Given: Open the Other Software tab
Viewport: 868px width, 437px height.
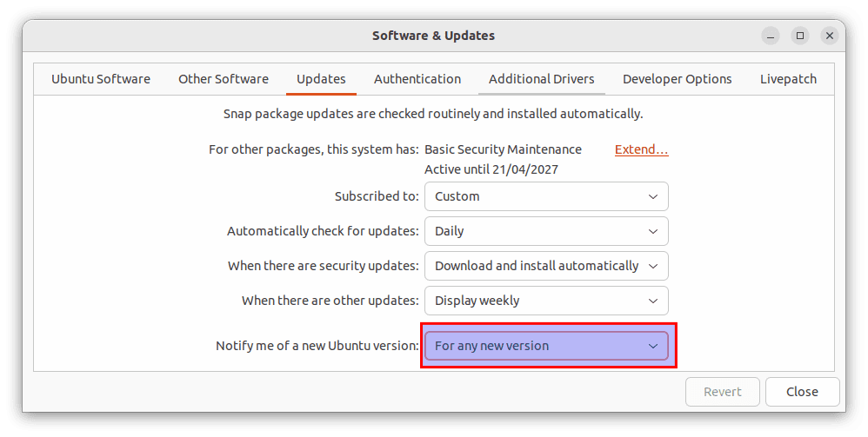Looking at the screenshot, I should point(224,79).
